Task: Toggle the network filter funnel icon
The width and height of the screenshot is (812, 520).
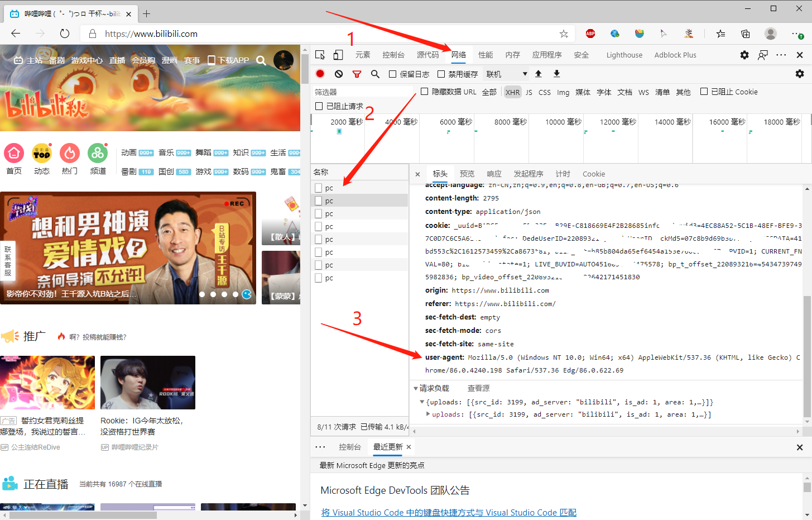Action: pos(357,74)
